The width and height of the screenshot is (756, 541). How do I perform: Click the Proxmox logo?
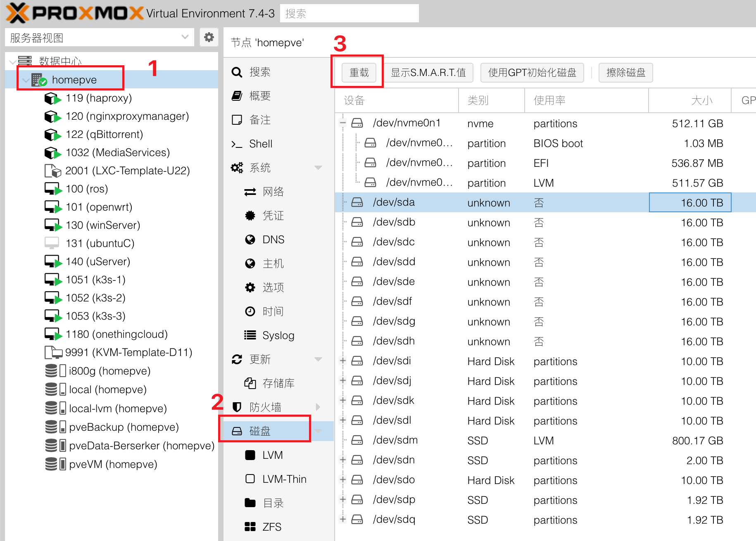[74, 13]
